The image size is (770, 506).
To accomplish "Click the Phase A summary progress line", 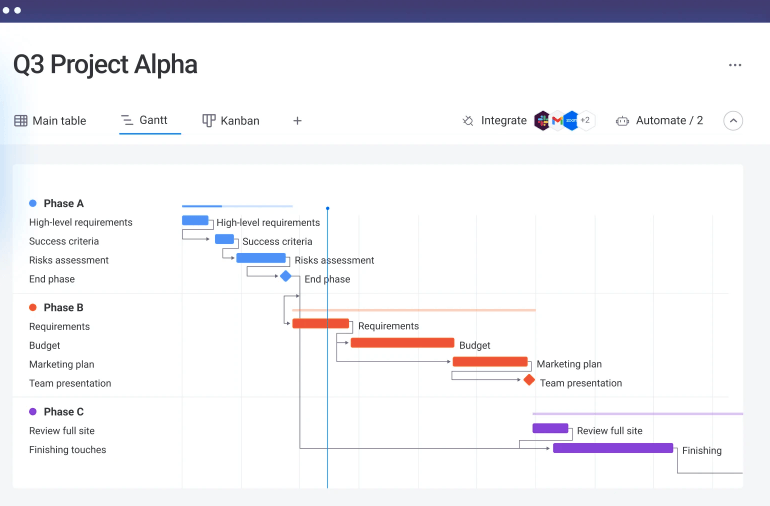I will (x=237, y=206).
